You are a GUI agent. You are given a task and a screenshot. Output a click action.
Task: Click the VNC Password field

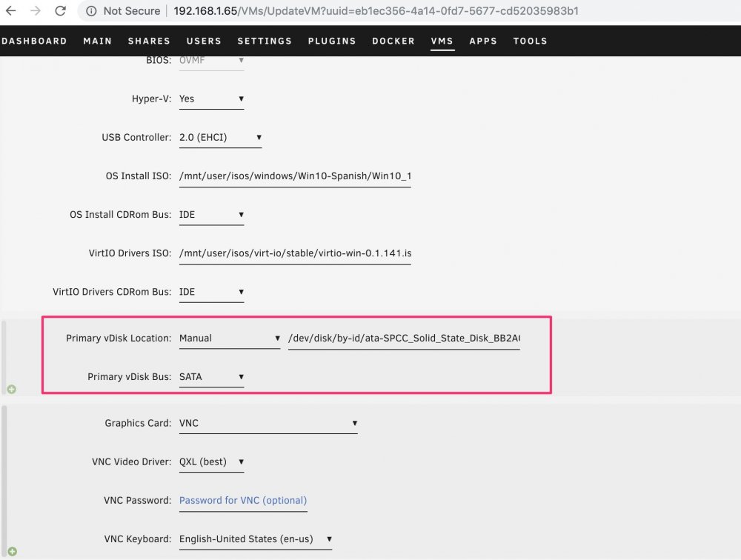point(243,501)
